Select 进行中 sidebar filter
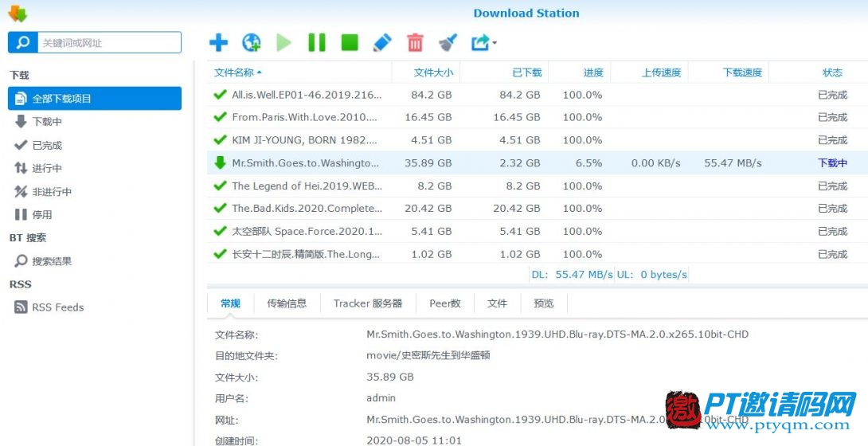The image size is (868, 446). click(95, 168)
